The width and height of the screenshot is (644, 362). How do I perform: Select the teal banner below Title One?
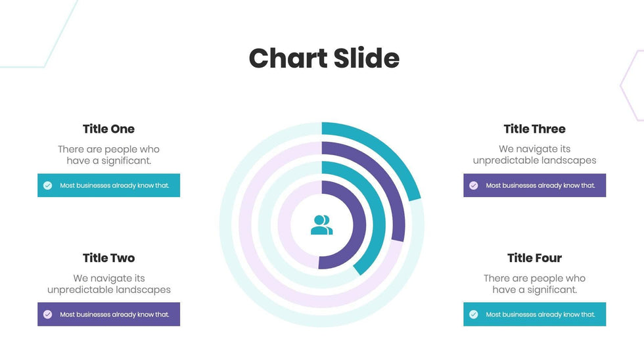click(x=108, y=185)
